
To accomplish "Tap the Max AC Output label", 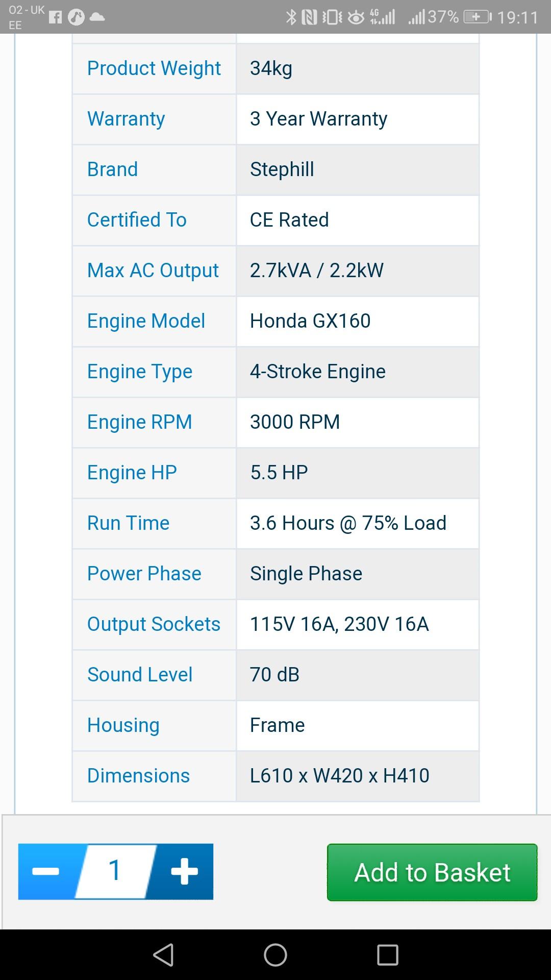I will click(153, 271).
